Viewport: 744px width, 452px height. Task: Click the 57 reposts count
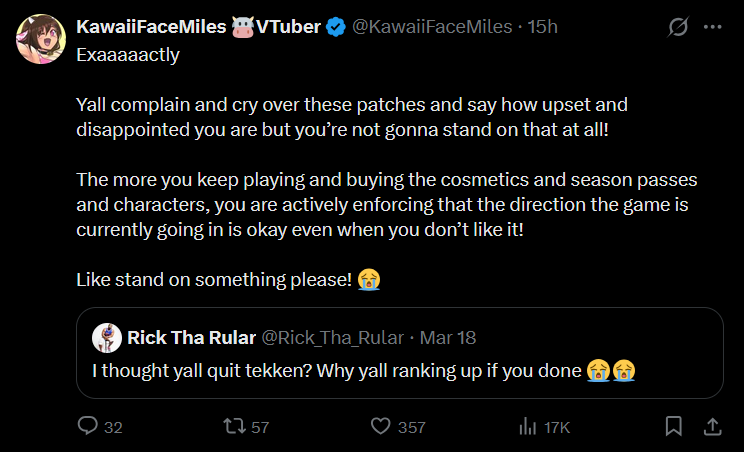pyautogui.click(x=260, y=427)
